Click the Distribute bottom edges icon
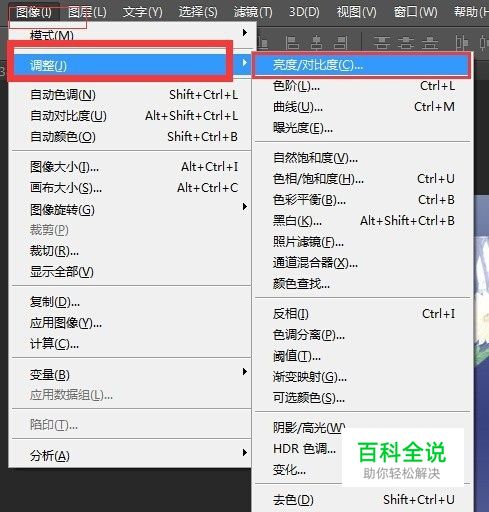The height and width of the screenshot is (512, 489). click(x=430, y=43)
